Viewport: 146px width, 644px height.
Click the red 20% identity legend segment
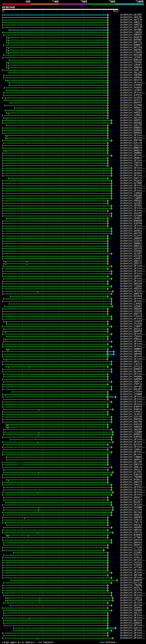click(x=16, y=4)
